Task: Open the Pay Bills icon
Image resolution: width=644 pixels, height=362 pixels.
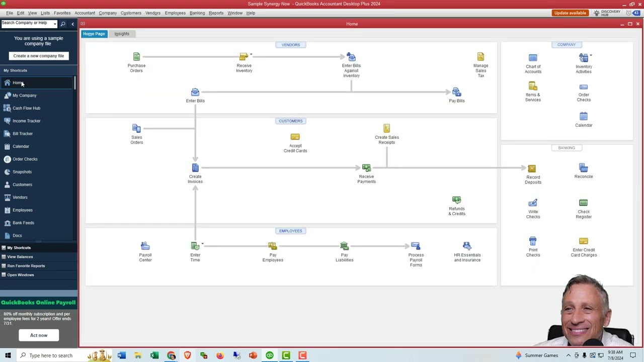Action: (x=456, y=92)
